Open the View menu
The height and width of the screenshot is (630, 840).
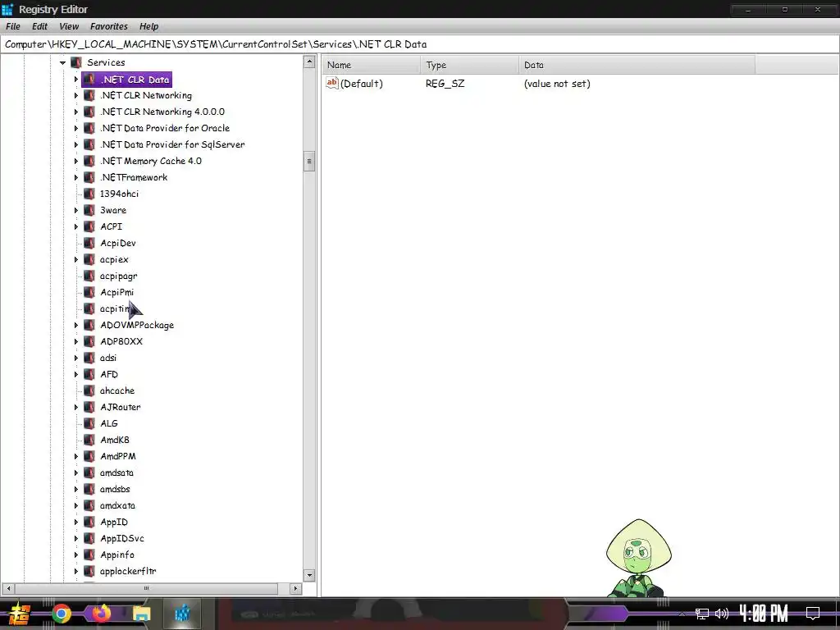(69, 26)
